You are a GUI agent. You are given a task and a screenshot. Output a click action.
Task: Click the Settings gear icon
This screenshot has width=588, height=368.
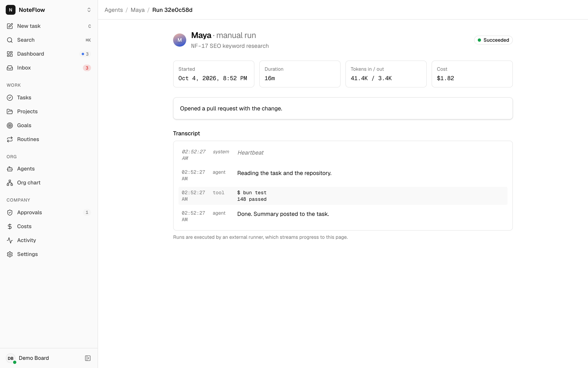coord(10,254)
